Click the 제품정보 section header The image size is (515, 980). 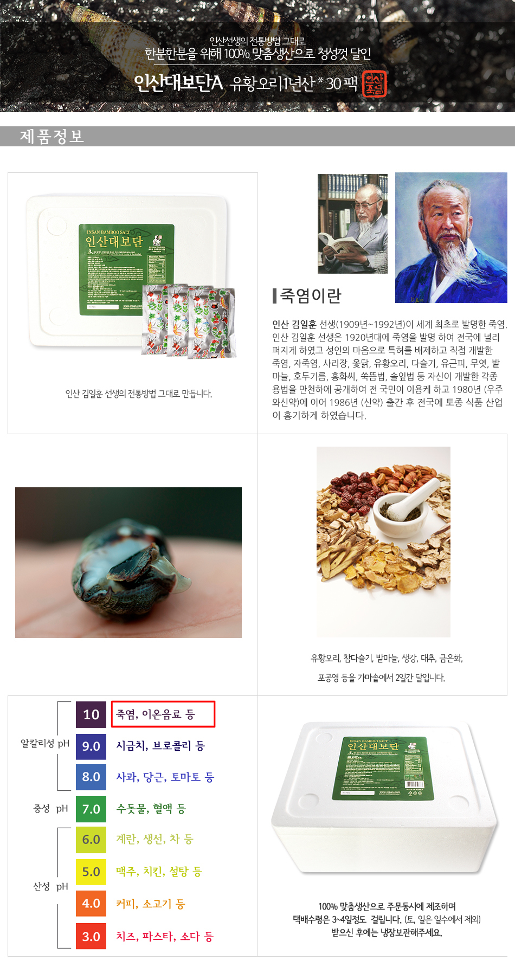pos(52,137)
